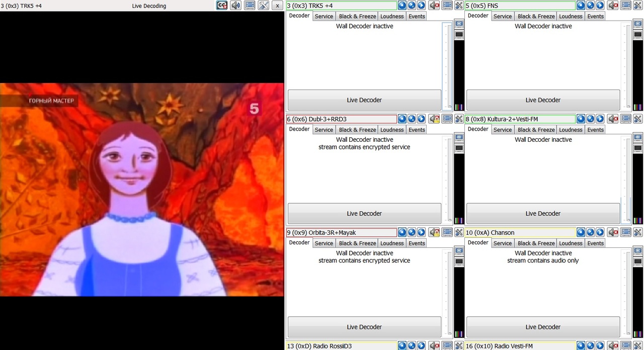Start Live Decoder for Chanson
Viewport: 644px width, 350px height.
pyautogui.click(x=543, y=327)
